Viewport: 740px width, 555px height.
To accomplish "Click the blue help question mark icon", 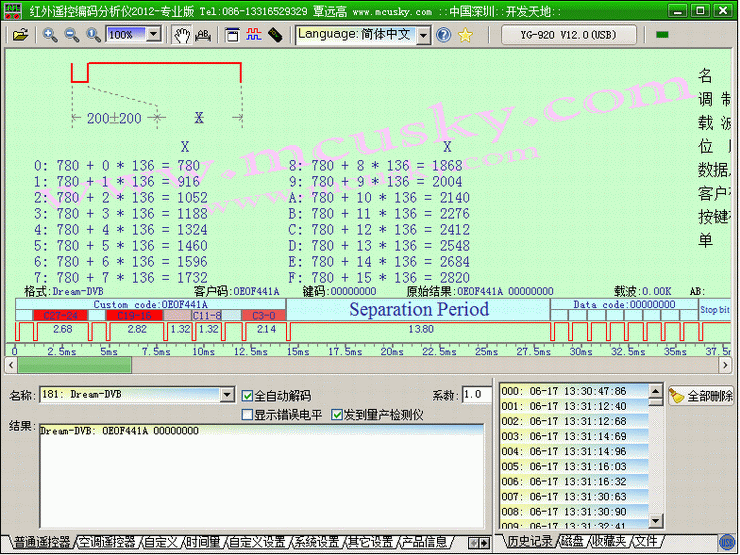I will pos(443,34).
